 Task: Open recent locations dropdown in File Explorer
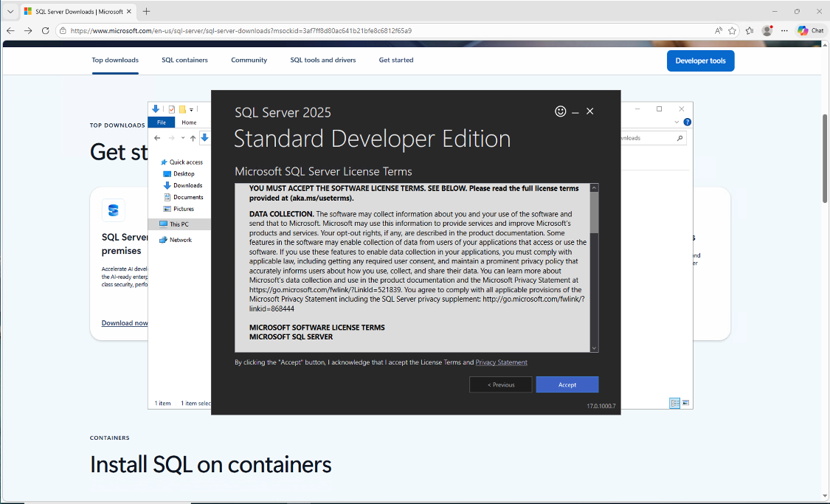coord(183,138)
